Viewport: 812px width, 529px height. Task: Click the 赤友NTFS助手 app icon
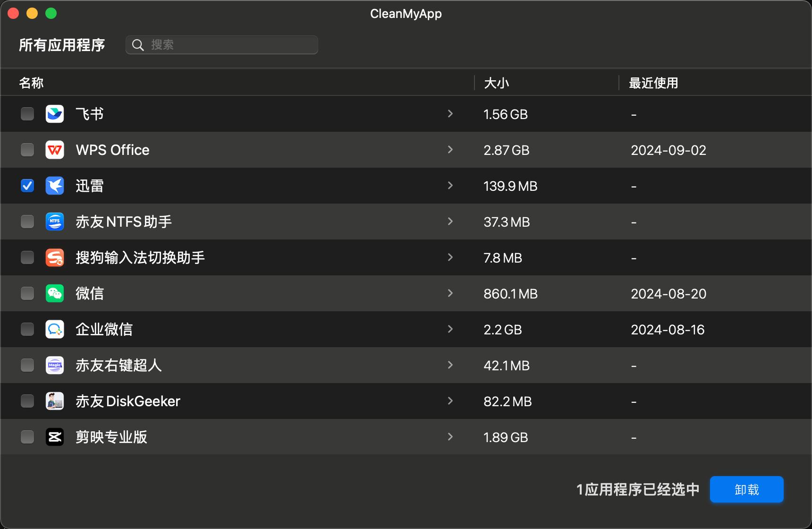(x=55, y=222)
